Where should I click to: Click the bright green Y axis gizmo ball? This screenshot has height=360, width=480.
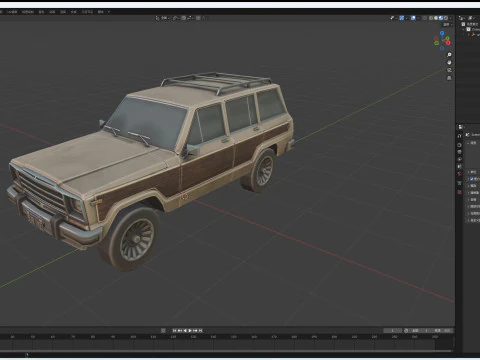click(447, 39)
